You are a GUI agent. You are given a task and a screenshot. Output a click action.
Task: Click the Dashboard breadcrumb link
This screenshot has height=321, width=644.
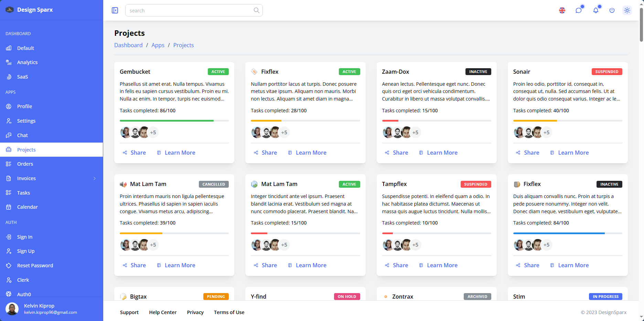(x=128, y=45)
